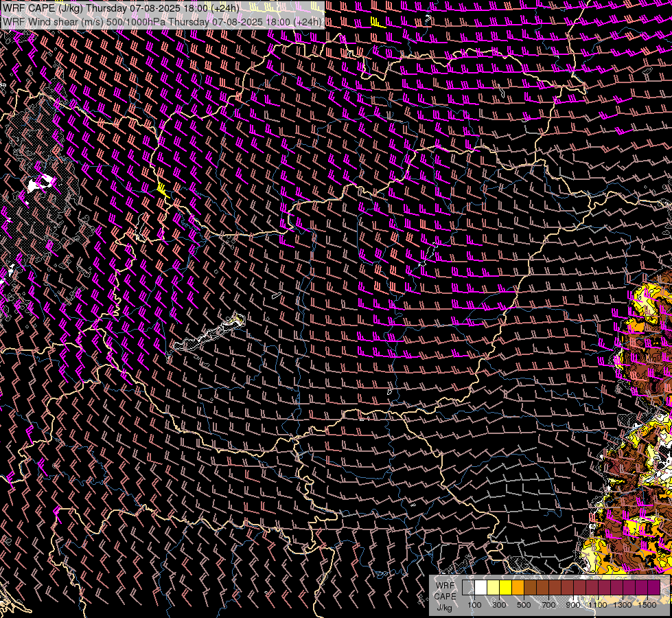672x618 pixels.
Task: Click the CAPE word inside the legend box
Action: click(x=445, y=597)
